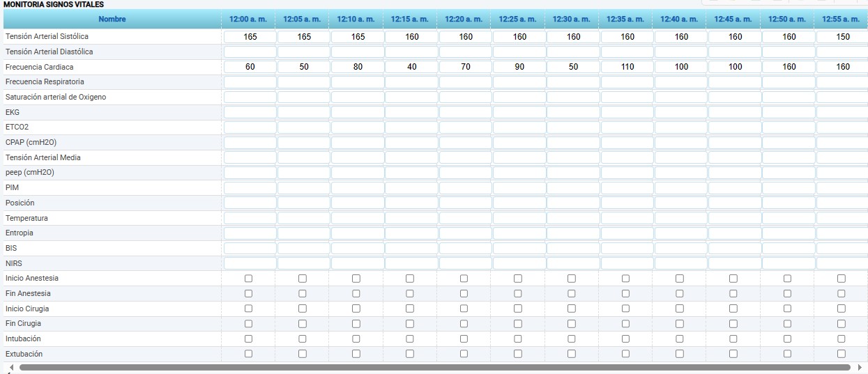Focus Saturación arterial de Oxigeno field at 12:20 a. m.
The height and width of the screenshot is (374, 868).
click(466, 98)
